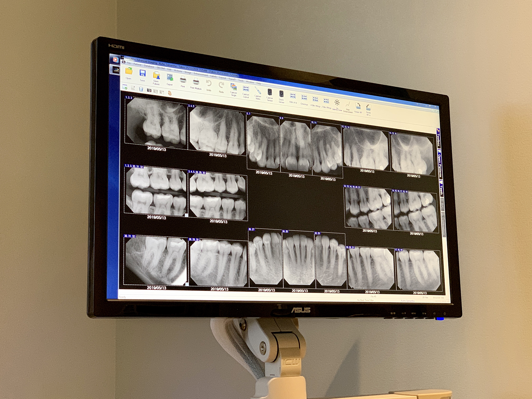Apply Auto Brightness/Contrast sun icon
This screenshot has width=532, height=399.
click(x=337, y=102)
